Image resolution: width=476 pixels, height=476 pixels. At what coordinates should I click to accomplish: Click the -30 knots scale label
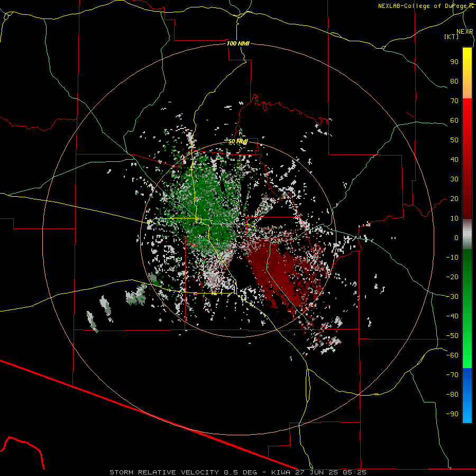pos(452,297)
